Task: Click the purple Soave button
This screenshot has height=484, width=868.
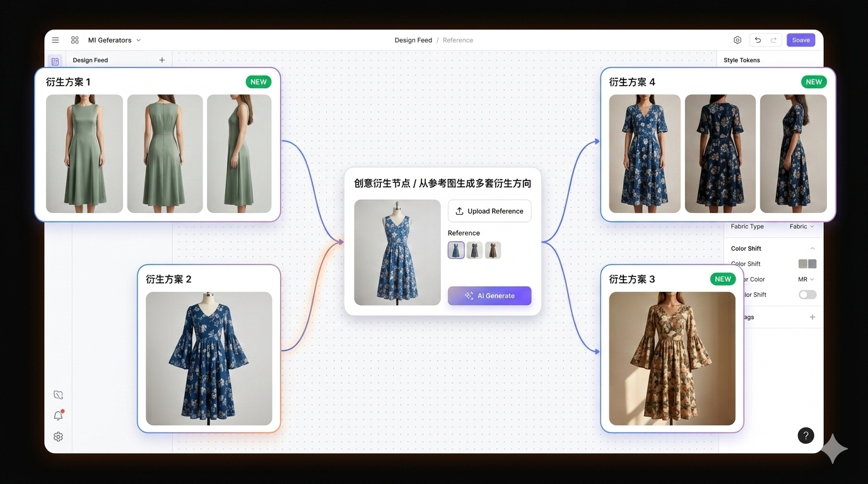Action: [x=801, y=40]
